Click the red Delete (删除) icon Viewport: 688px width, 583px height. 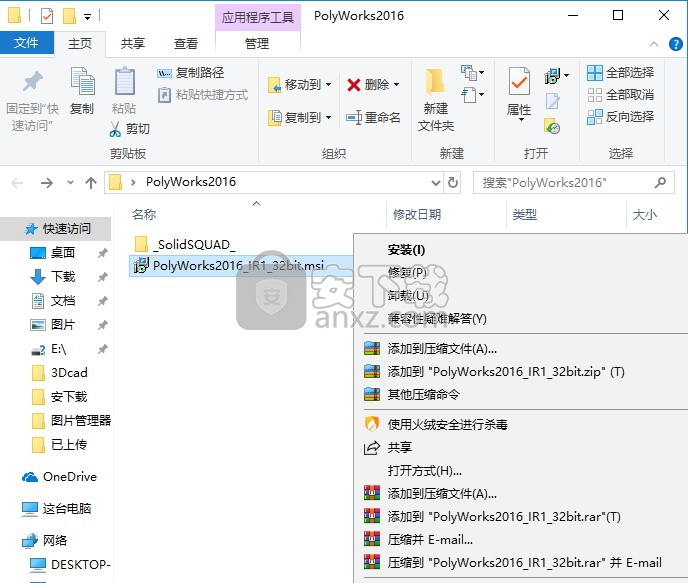[x=354, y=85]
